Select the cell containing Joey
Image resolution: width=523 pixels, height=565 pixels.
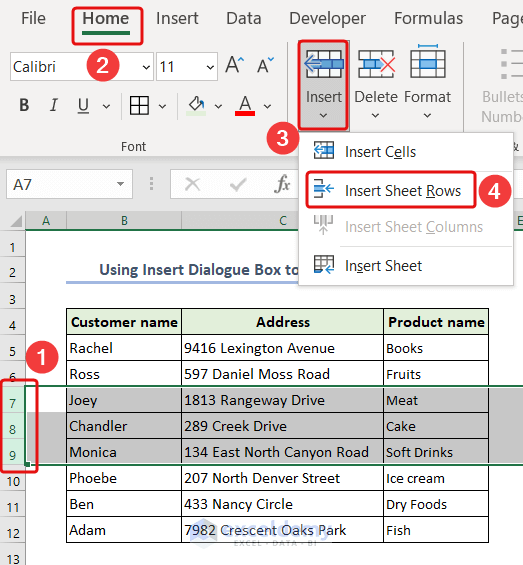(x=124, y=400)
